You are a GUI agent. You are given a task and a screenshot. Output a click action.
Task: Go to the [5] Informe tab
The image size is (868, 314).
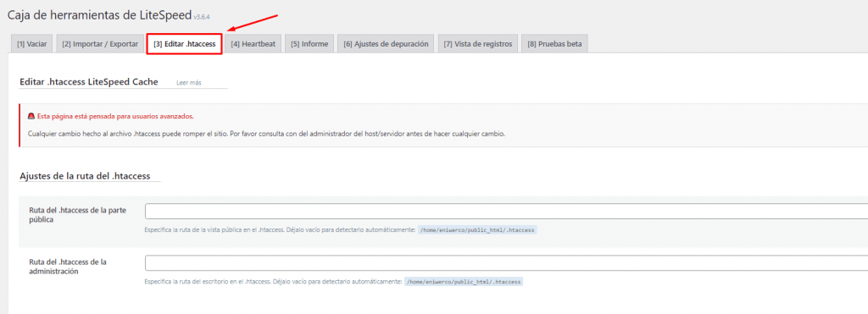click(x=309, y=44)
